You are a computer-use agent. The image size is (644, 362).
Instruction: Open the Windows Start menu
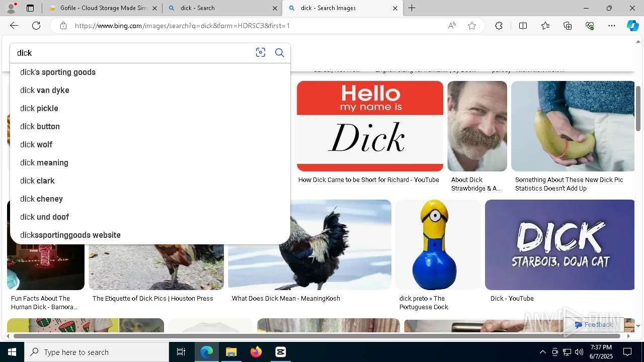coord(12,352)
